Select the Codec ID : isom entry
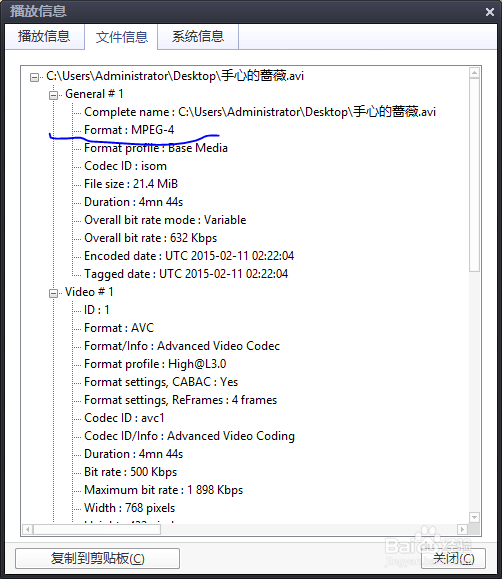 click(125, 166)
